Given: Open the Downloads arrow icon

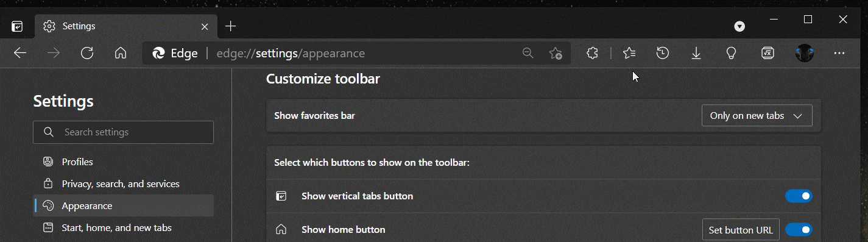Looking at the screenshot, I should coord(696,53).
